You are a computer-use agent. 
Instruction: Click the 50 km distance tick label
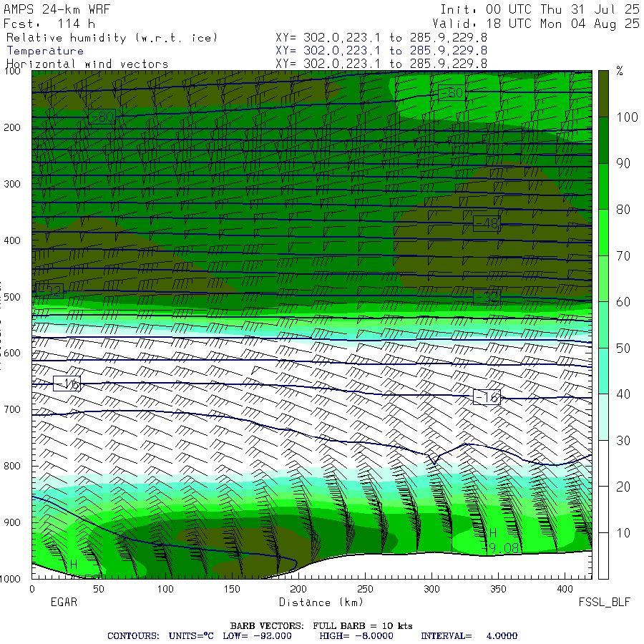(x=99, y=589)
